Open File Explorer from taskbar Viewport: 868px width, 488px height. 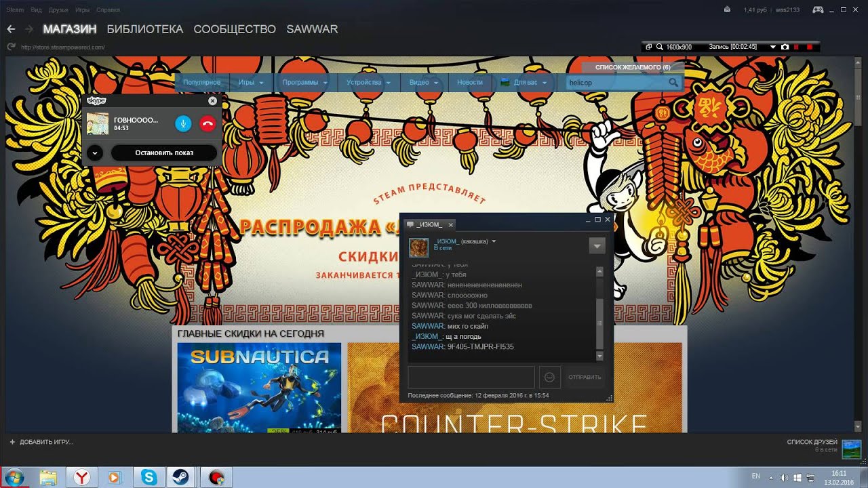coord(48,477)
